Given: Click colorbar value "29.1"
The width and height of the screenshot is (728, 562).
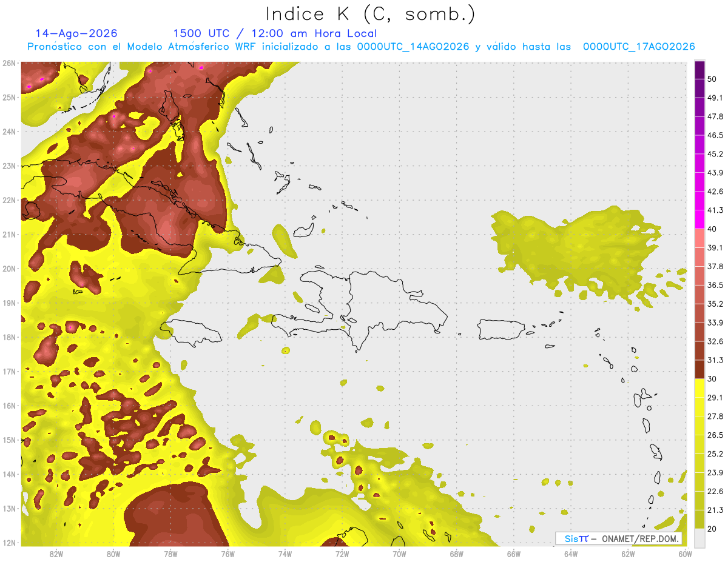Looking at the screenshot, I should click(715, 398).
